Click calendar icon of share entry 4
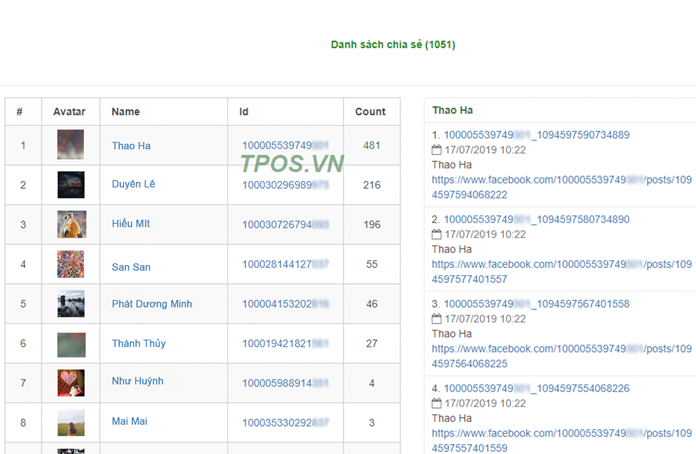Viewport: 696px width, 454px height. (436, 403)
